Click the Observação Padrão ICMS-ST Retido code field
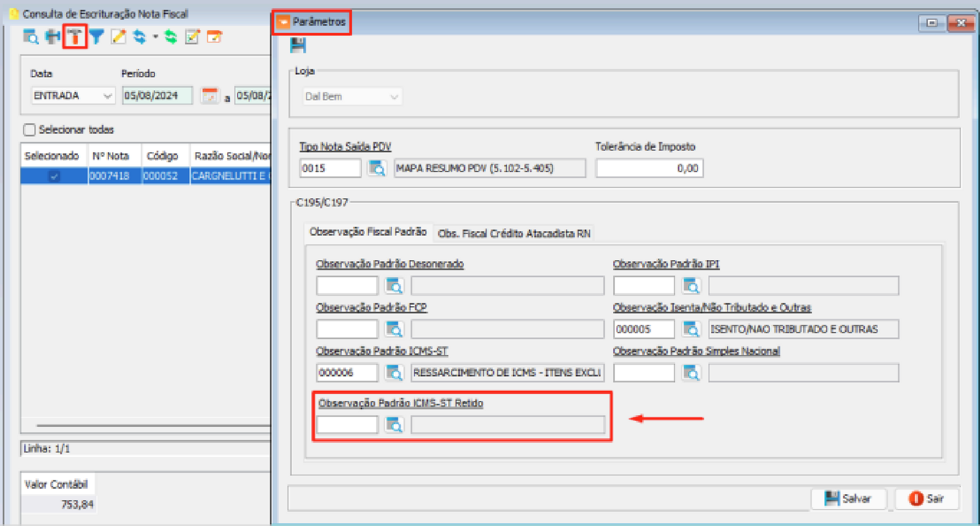Image resolution: width=980 pixels, height=526 pixels. (x=347, y=425)
